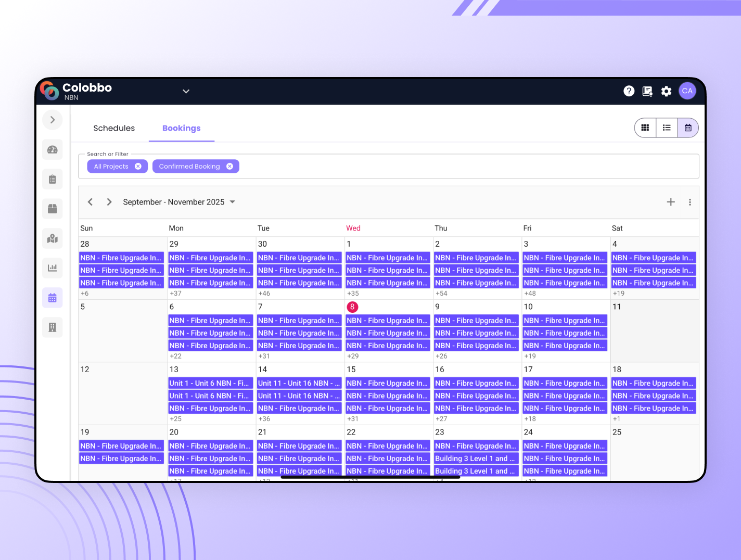Screen dimensions: 741x560
Task: Open the bar chart reports icon
Action: tap(53, 268)
